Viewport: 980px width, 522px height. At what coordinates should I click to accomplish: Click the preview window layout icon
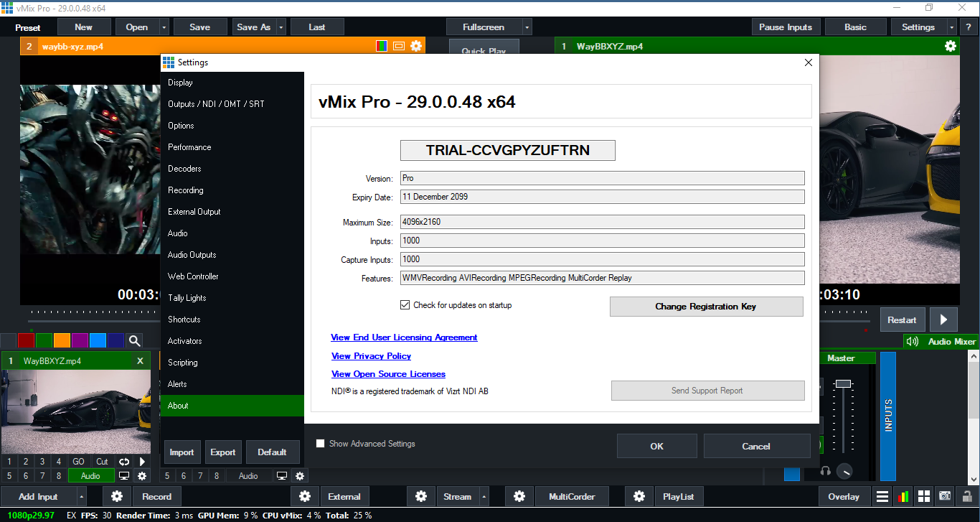[x=399, y=46]
